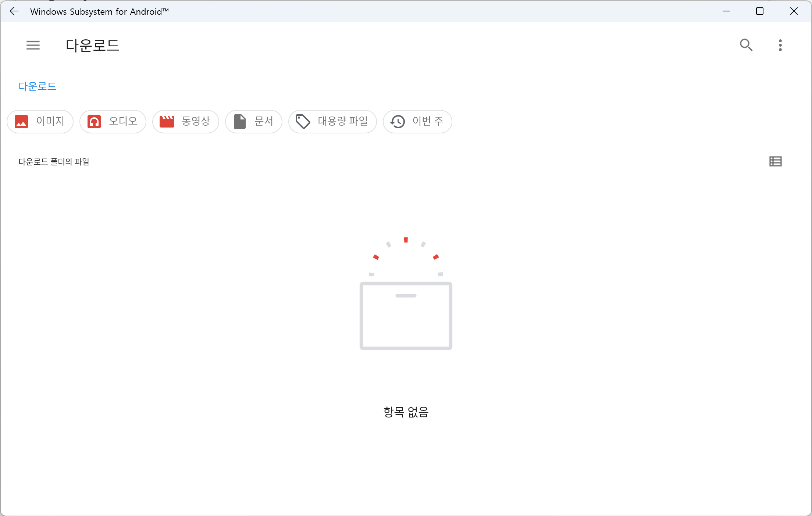Click the red image icon
The image size is (812, 516).
[x=21, y=122]
